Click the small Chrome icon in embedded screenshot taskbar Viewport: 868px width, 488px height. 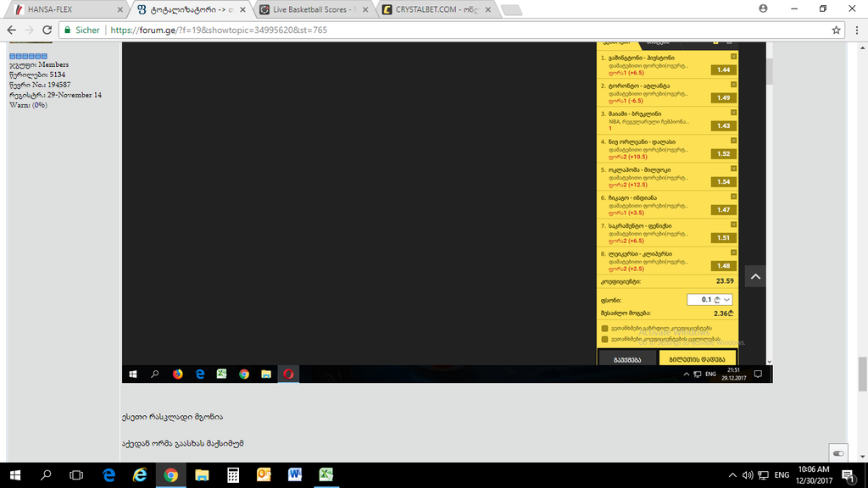tap(244, 374)
